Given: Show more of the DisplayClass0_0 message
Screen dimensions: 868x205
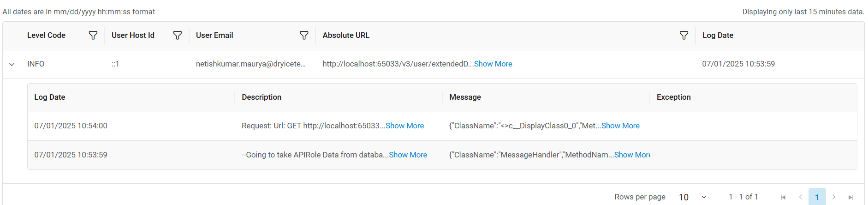Looking at the screenshot, I should click(620, 126).
